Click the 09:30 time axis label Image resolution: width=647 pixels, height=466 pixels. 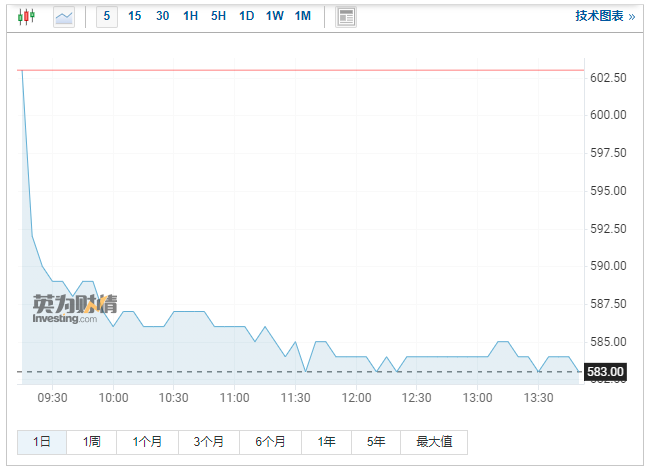click(52, 398)
